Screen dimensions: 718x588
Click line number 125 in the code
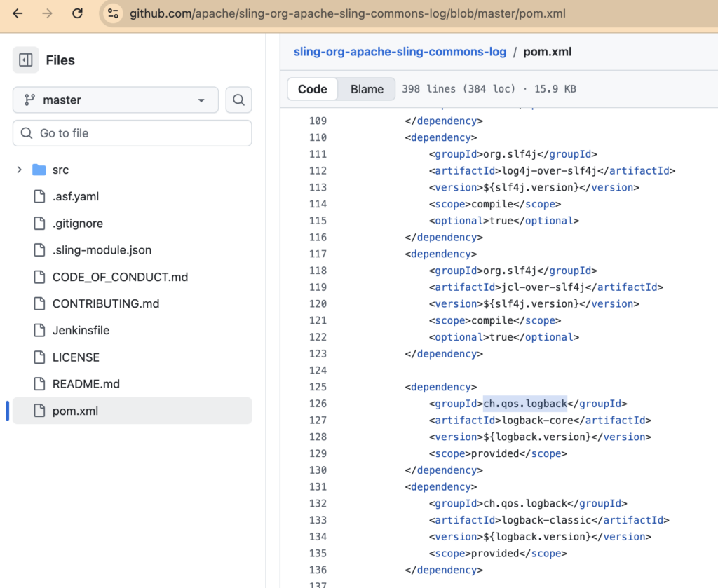click(318, 387)
